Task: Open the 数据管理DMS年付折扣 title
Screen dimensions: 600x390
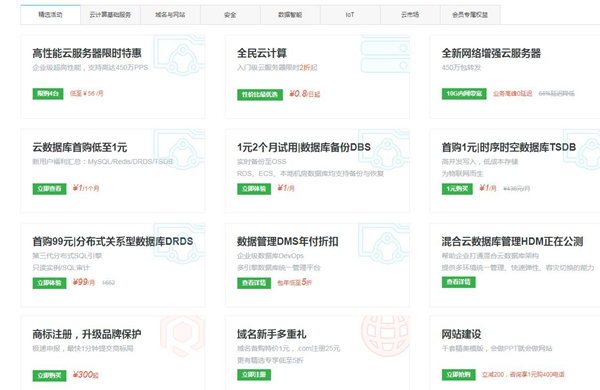Action: click(287, 242)
